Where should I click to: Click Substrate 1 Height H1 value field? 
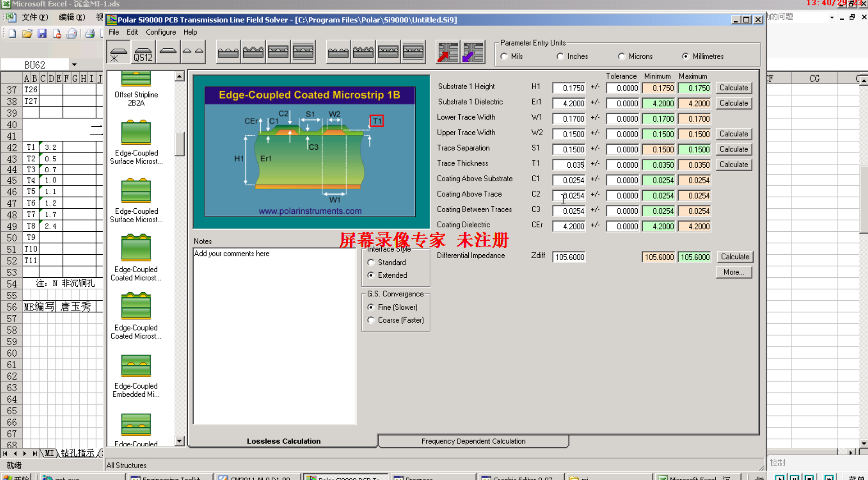coord(569,88)
